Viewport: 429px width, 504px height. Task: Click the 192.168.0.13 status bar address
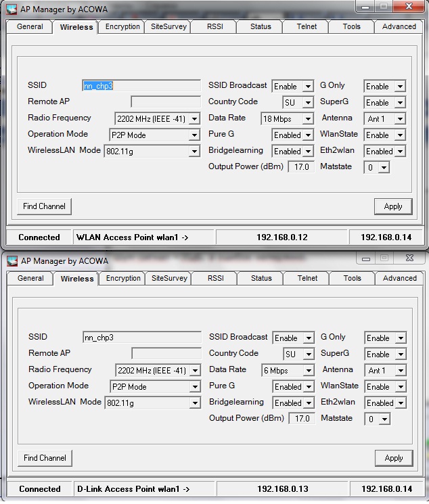pos(283,489)
